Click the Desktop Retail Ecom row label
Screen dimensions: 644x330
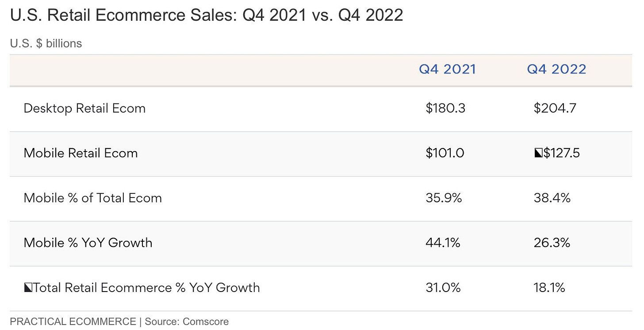tap(84, 108)
